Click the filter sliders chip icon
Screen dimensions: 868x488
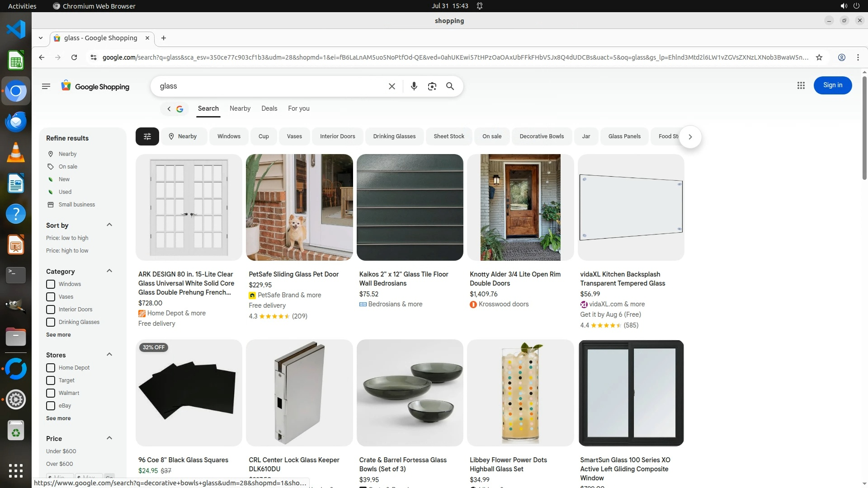[x=147, y=136]
